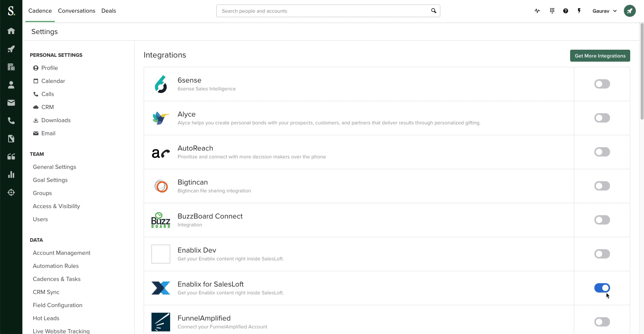Click the FunnelAmplified logo
This screenshot has width=644, height=334.
click(x=161, y=322)
